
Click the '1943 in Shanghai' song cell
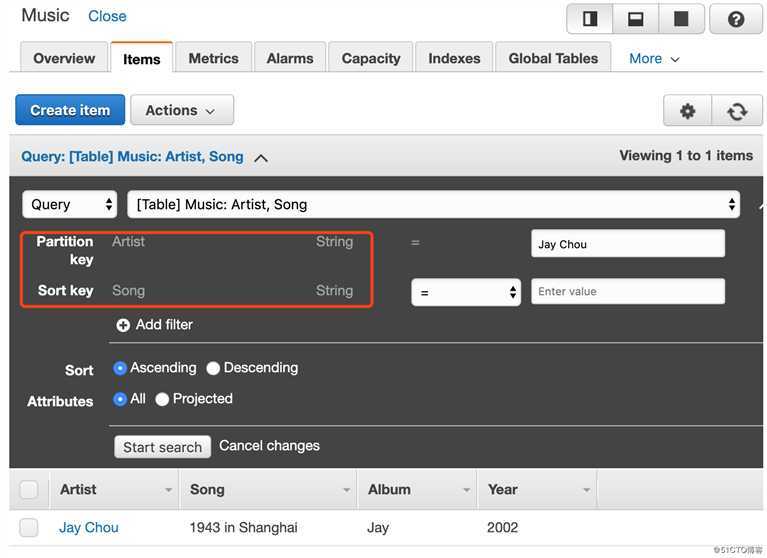point(243,528)
